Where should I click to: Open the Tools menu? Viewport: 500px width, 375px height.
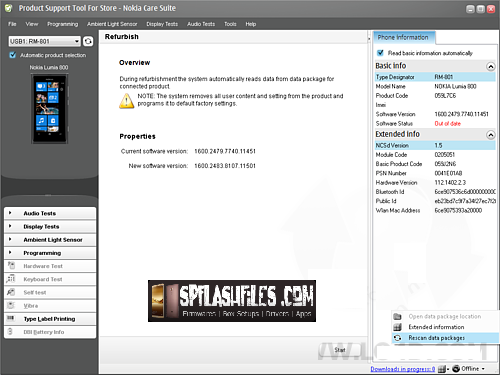230,24
